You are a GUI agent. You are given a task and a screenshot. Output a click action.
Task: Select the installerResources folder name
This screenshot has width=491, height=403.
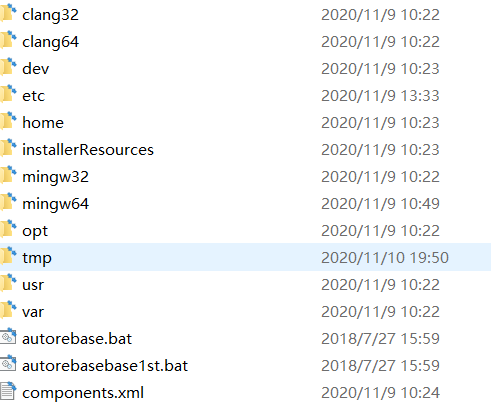[88, 150]
